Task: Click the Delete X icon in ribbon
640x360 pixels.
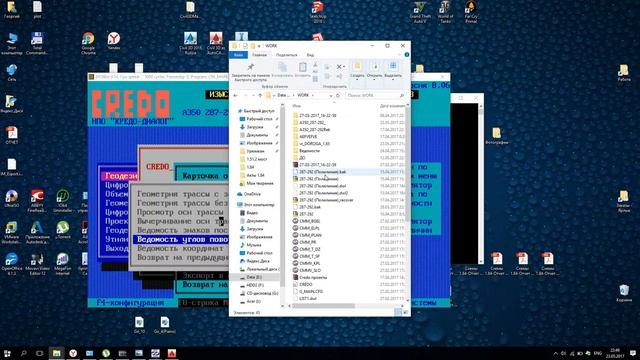Action: click(339, 67)
